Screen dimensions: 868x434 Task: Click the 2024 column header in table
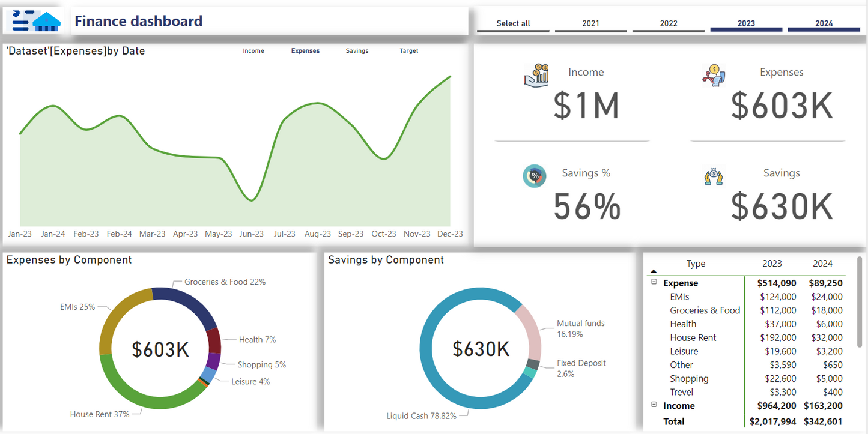coord(822,264)
